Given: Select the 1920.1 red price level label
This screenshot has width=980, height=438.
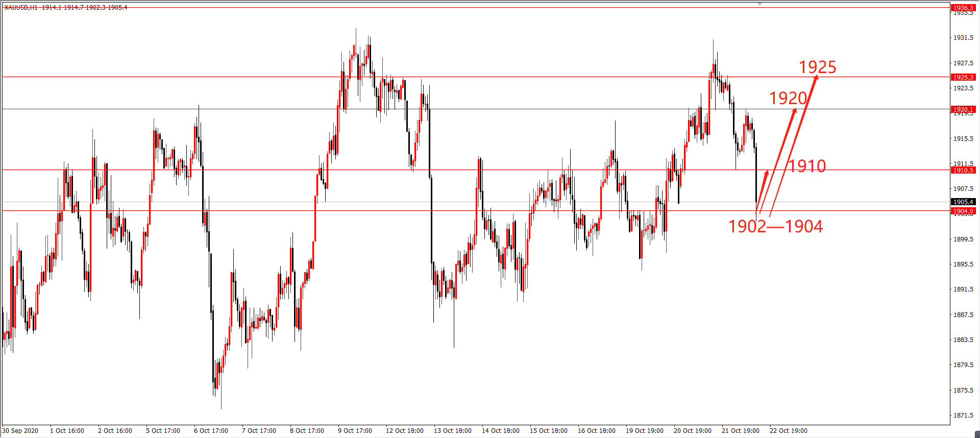Looking at the screenshot, I should (x=963, y=109).
